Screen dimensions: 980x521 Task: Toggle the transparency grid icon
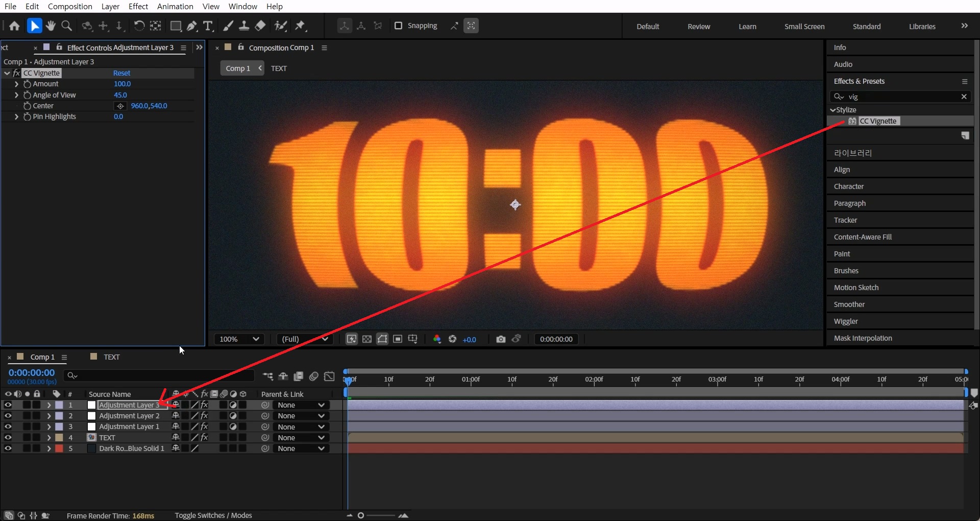(367, 339)
